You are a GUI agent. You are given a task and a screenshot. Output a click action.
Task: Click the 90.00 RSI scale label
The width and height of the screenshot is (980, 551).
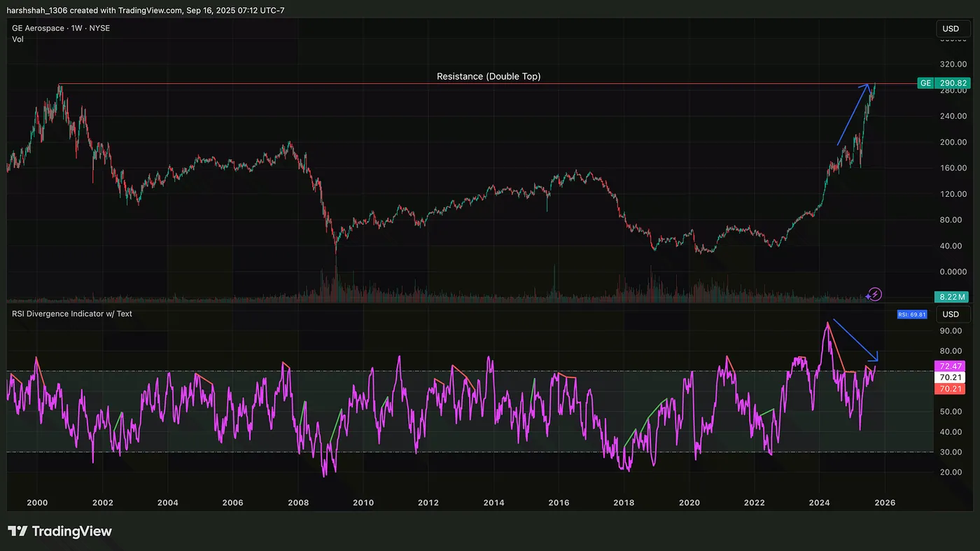[951, 331]
